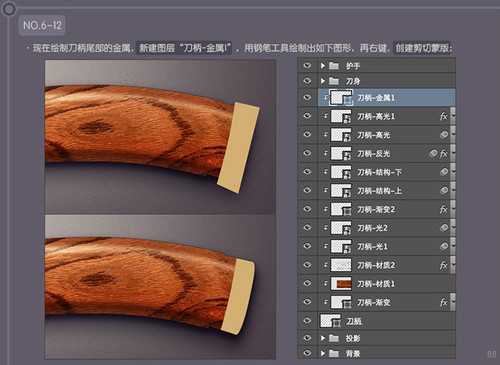Screen dimensions: 500x365
Task: Toggle visibility of 刀柄-材质2 layer
Action: coord(307,265)
